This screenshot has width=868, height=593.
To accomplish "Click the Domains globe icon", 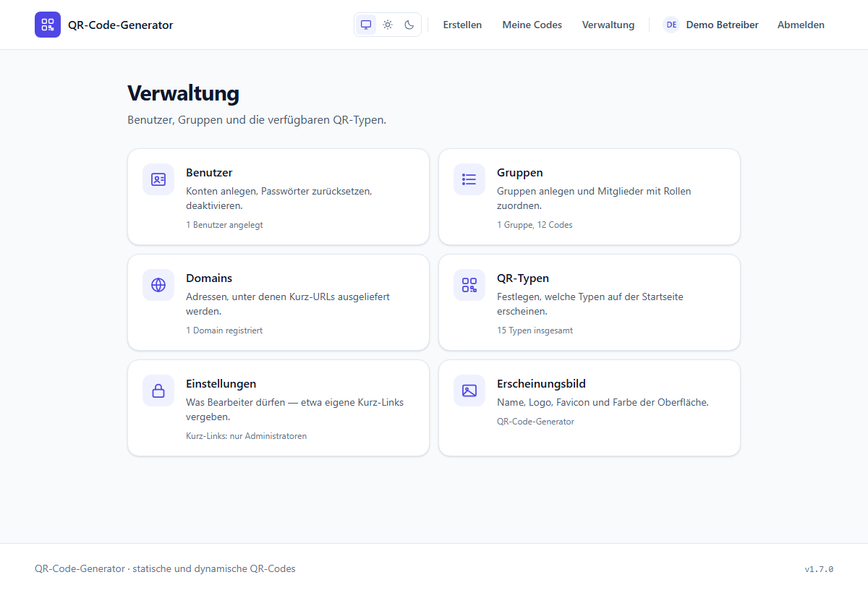I will [158, 285].
